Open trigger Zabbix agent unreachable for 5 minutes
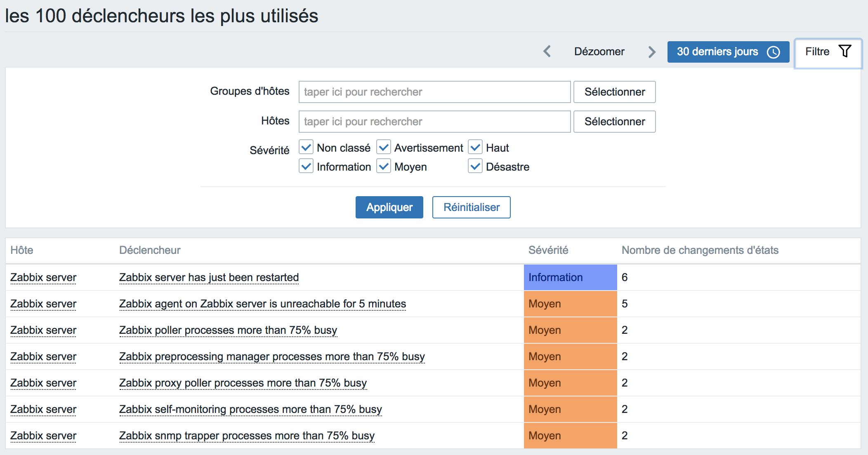This screenshot has width=868, height=455. pyautogui.click(x=262, y=304)
